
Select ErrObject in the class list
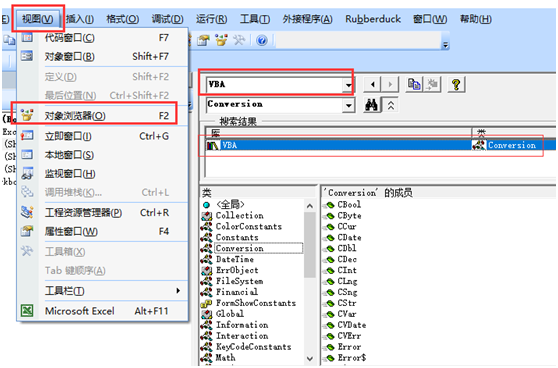coord(237,270)
